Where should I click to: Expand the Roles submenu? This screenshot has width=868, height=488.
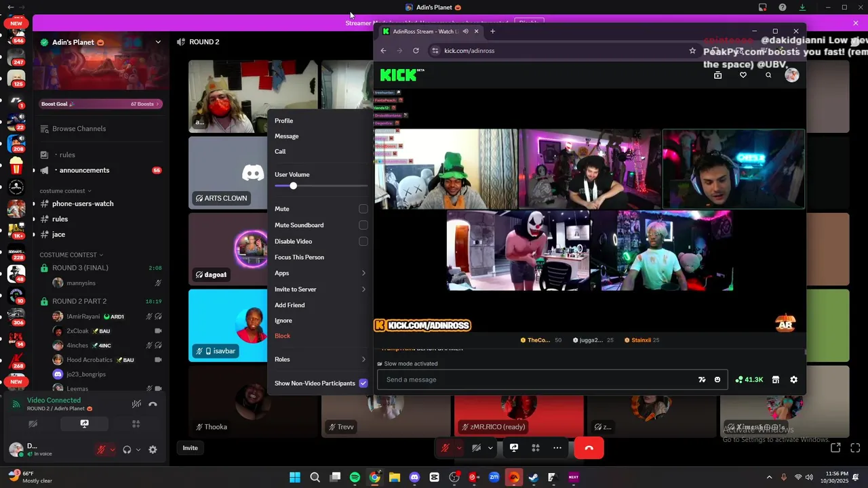[320, 359]
